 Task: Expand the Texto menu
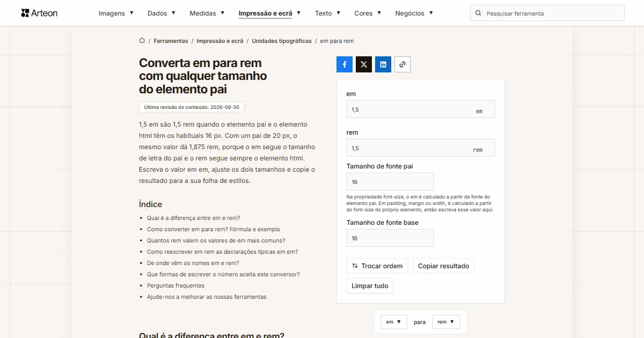[328, 13]
